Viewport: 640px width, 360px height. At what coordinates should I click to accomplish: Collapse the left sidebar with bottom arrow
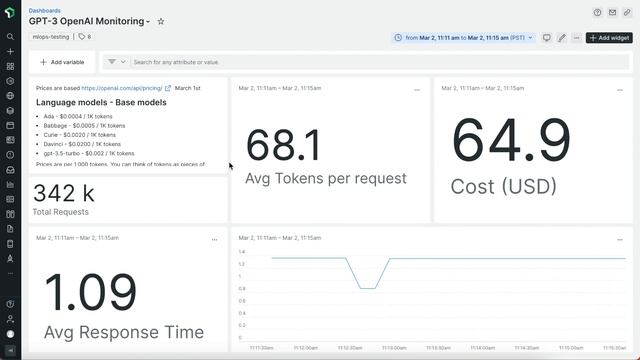click(10, 350)
